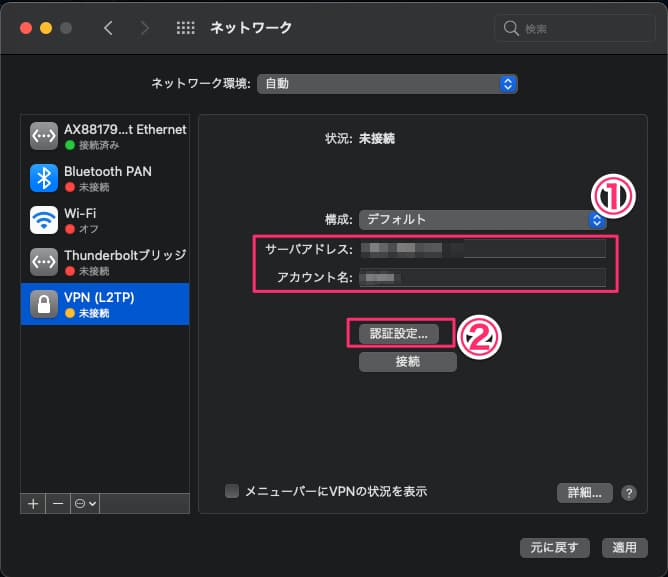Click the 適用 apply button
The width and height of the screenshot is (668, 577).
pos(624,547)
